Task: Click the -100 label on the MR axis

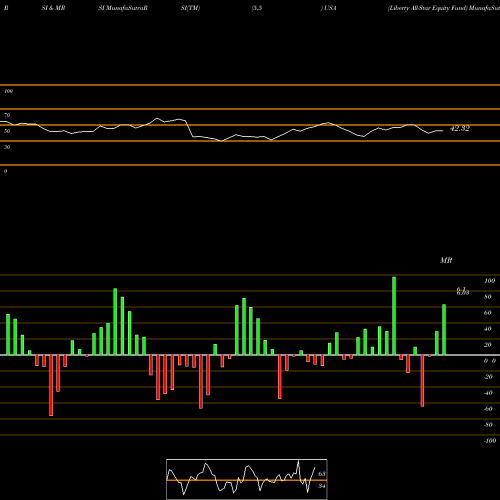Action: coord(489,441)
